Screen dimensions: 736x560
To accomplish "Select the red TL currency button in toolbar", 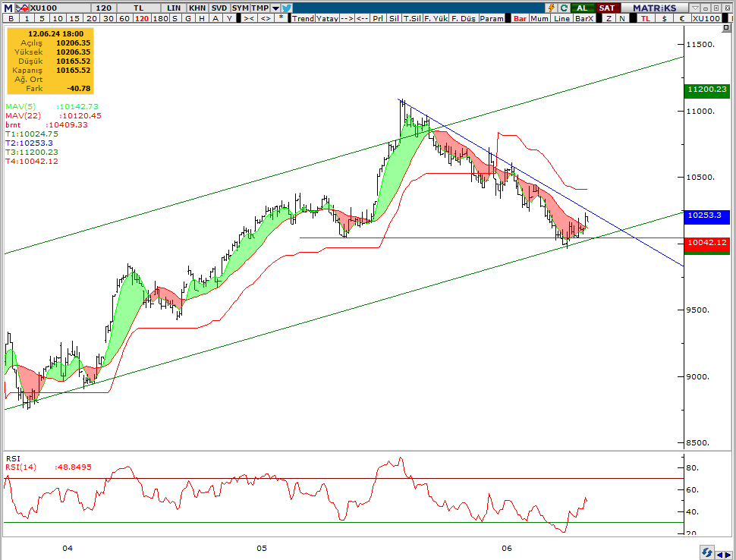I will pos(646,18).
